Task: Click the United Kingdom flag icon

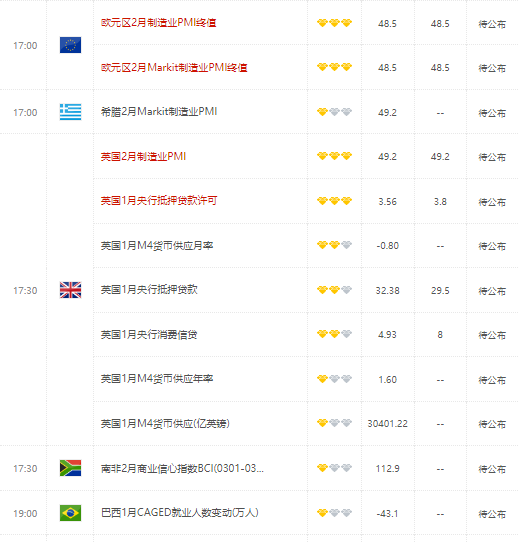Action: (70, 290)
